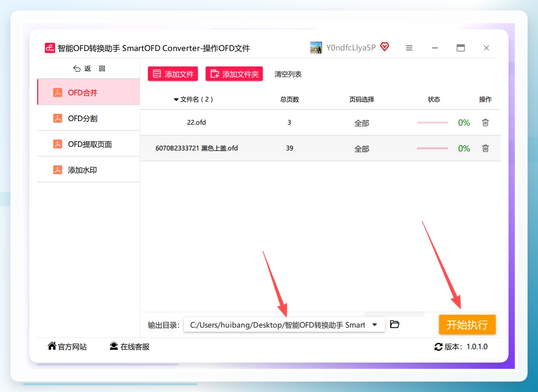Click the 开始执行 button

pyautogui.click(x=467, y=325)
